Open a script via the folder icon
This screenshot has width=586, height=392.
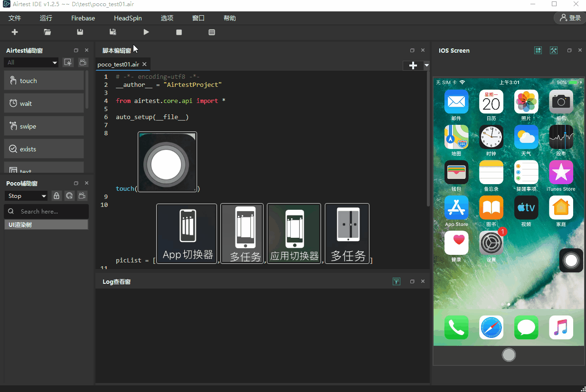tap(47, 32)
